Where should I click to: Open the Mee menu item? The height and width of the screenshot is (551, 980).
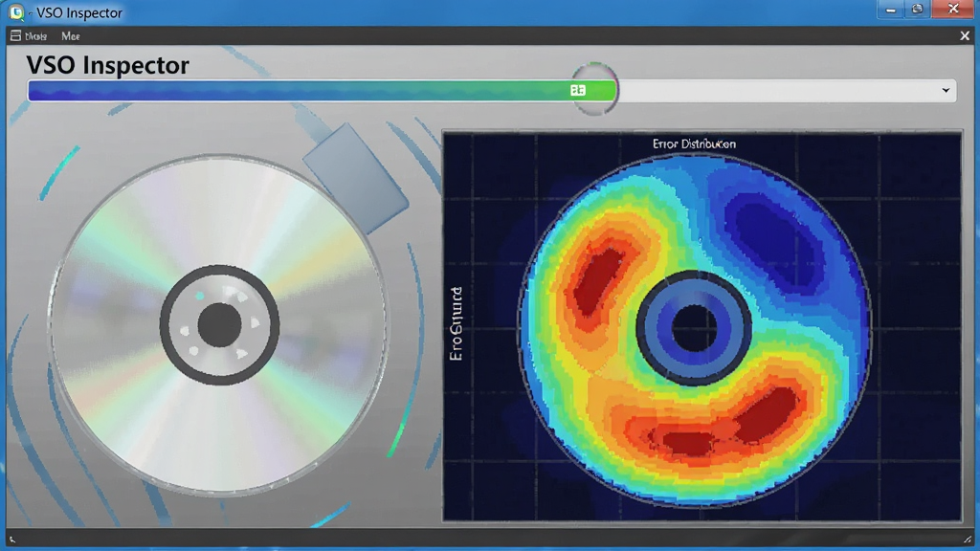coord(70,36)
